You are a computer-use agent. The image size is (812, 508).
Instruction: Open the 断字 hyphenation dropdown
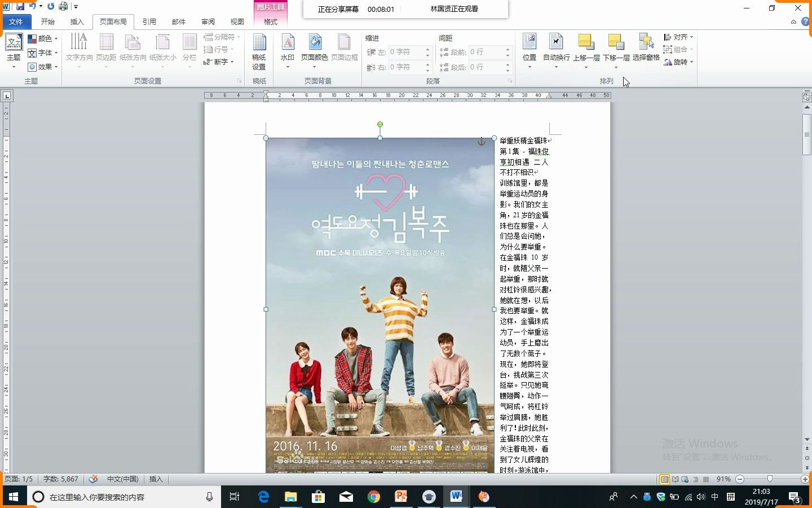219,62
